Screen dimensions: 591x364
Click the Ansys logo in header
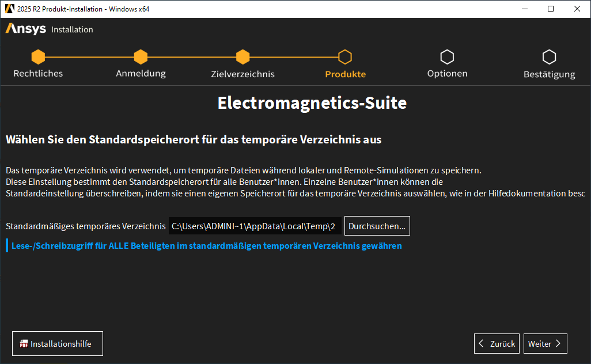(25, 29)
